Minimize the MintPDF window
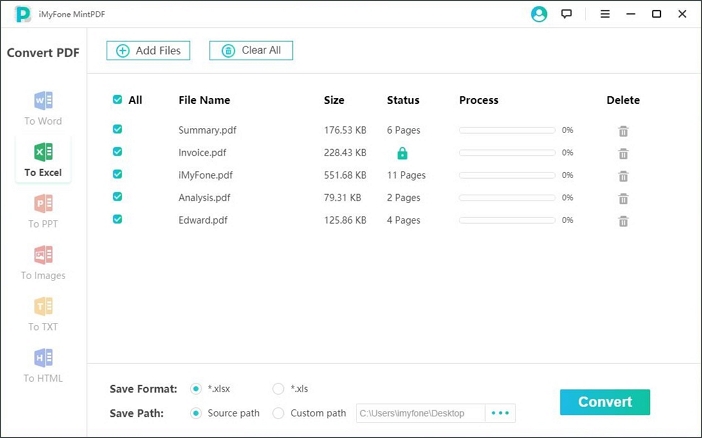This screenshot has height=438, width=702. [631, 14]
